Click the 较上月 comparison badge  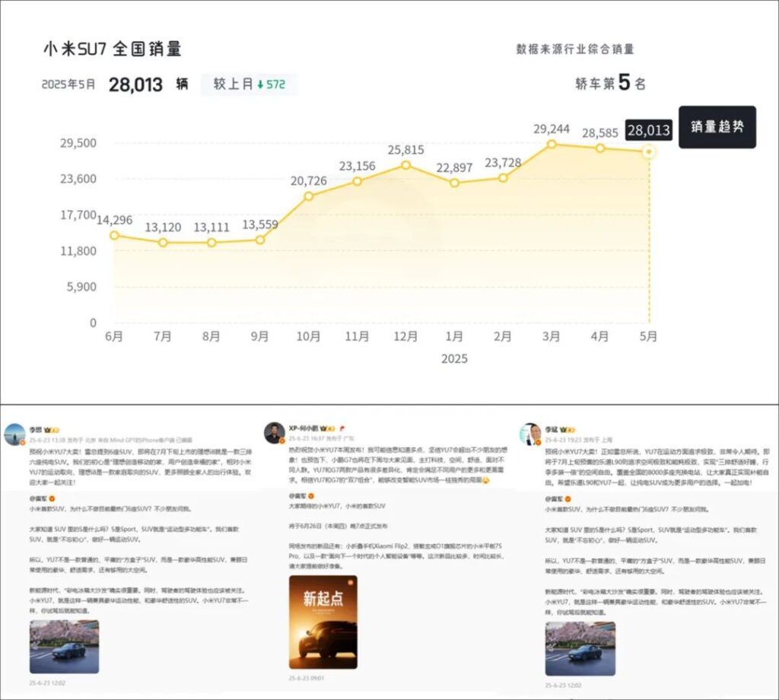coord(249,84)
